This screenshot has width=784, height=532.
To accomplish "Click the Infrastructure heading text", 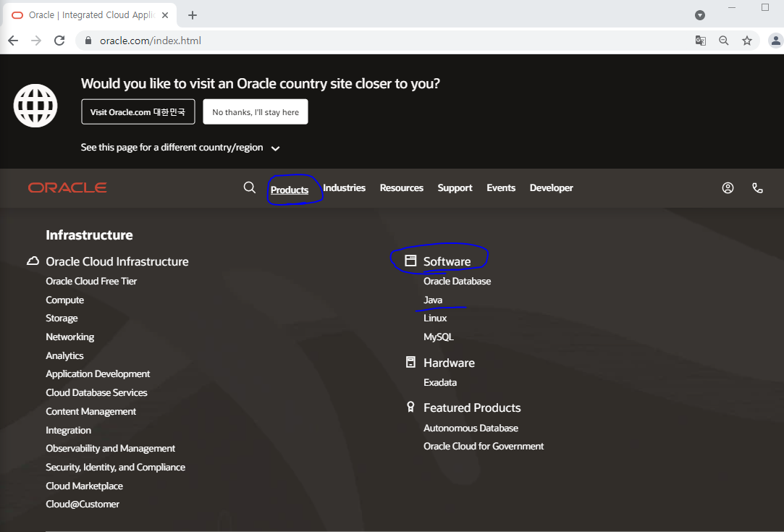I will point(90,235).
